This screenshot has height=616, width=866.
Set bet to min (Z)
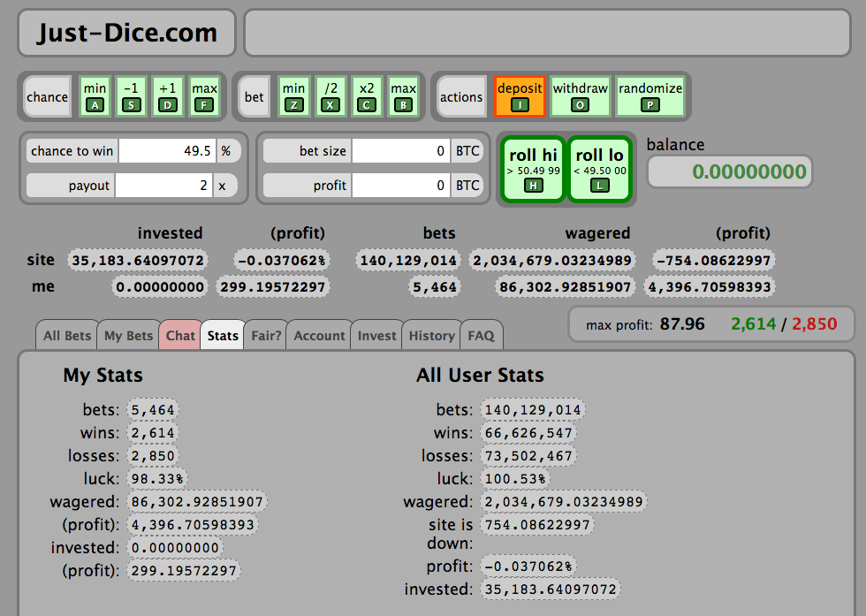[293, 96]
